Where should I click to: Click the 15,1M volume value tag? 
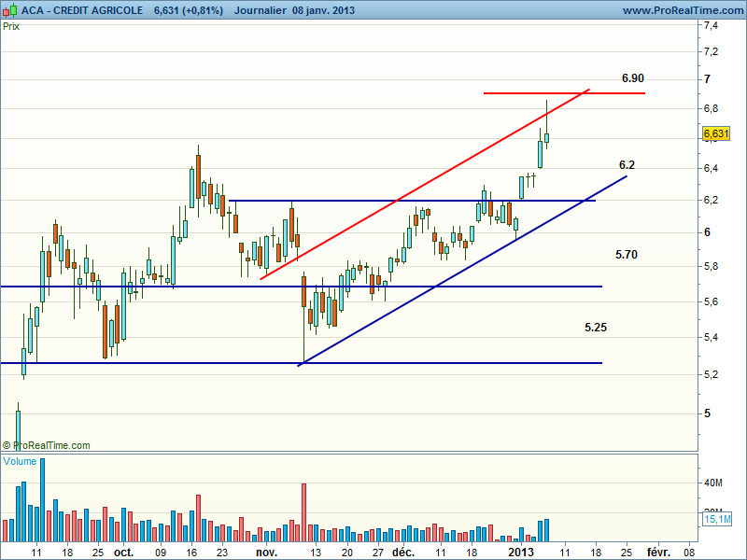[x=715, y=519]
